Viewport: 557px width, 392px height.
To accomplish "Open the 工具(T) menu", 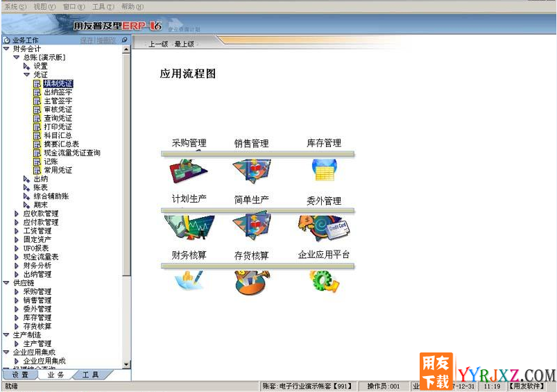I will 103,6.
